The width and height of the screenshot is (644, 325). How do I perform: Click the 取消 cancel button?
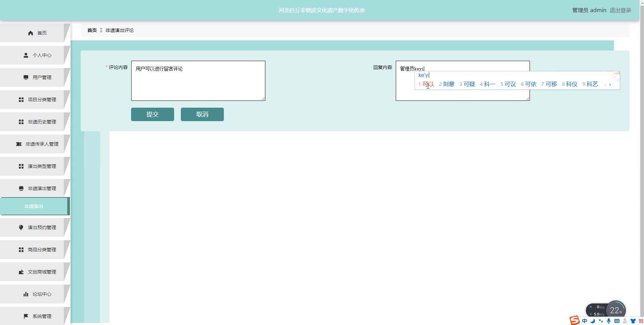coord(202,114)
